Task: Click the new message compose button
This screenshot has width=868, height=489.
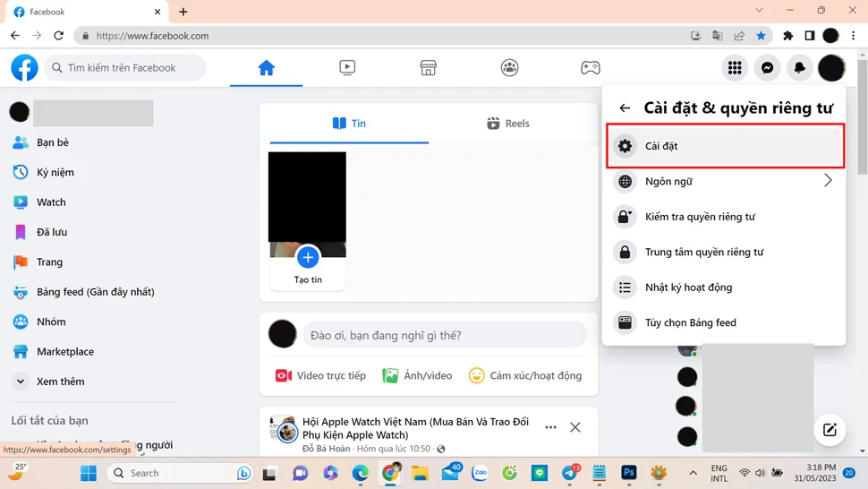Action: [x=830, y=430]
